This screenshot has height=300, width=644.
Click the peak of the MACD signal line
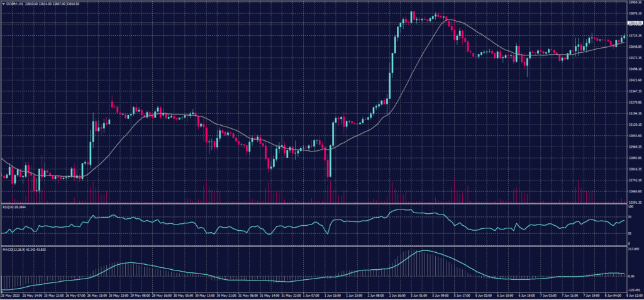pos(425,251)
